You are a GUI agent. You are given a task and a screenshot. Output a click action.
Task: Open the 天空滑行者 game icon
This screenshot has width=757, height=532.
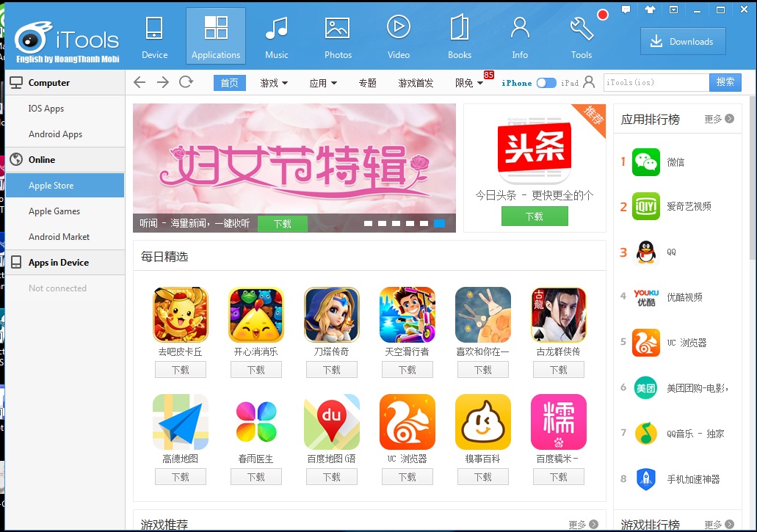pyautogui.click(x=408, y=315)
